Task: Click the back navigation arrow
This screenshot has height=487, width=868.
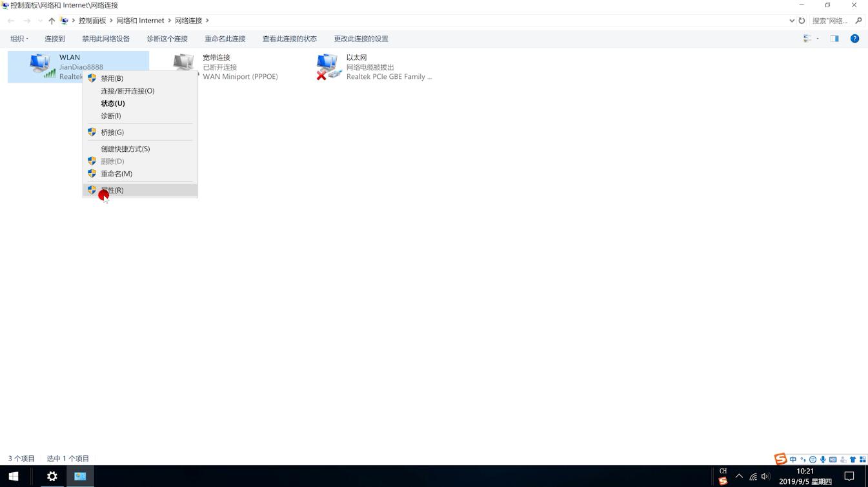Action: click(11, 21)
